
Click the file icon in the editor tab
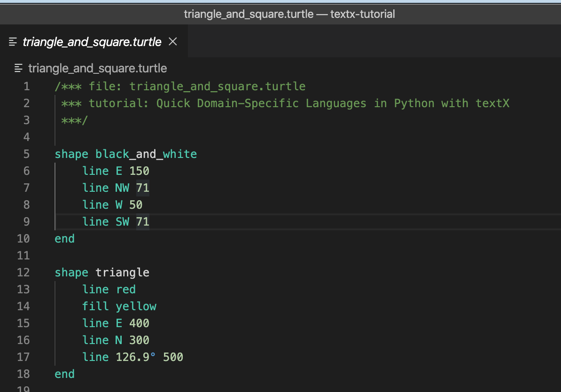pyautogui.click(x=13, y=42)
